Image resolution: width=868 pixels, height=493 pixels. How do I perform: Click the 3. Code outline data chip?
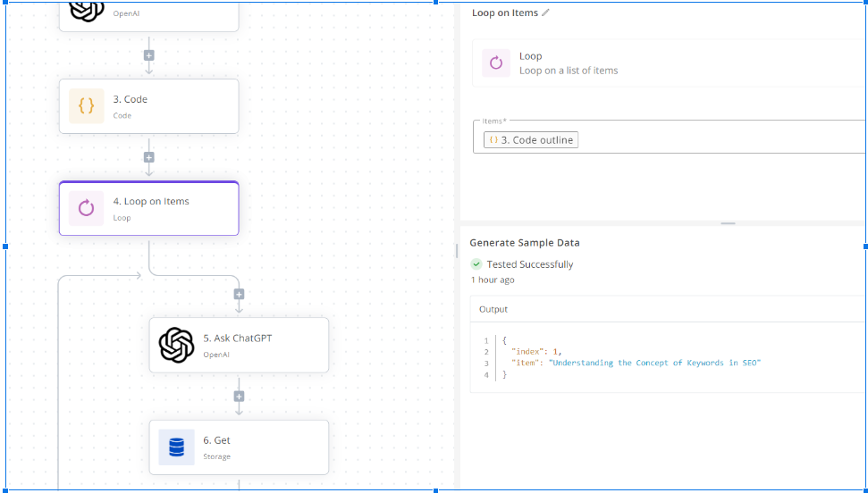(x=531, y=140)
